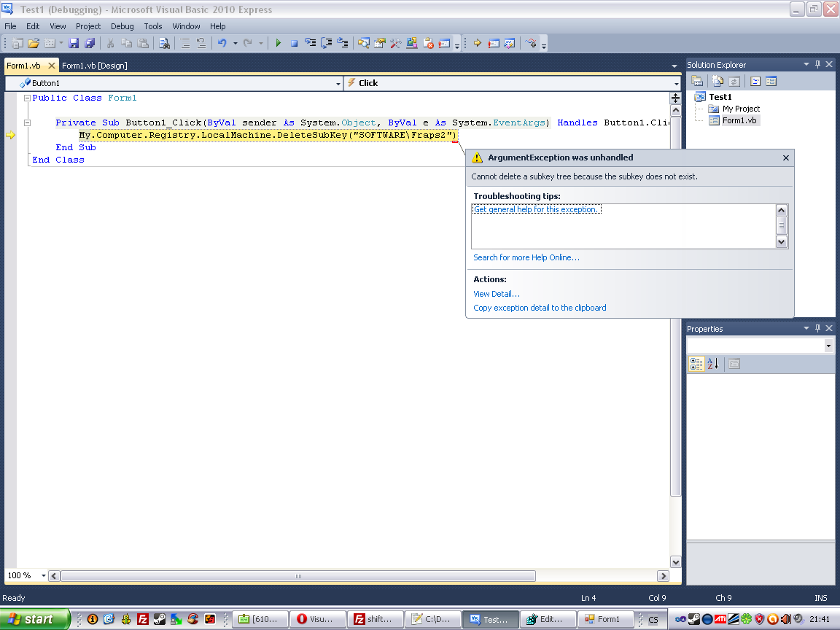Screen dimensions: 840x630
Task: Pin the Solution Explorer panel
Action: (817, 64)
